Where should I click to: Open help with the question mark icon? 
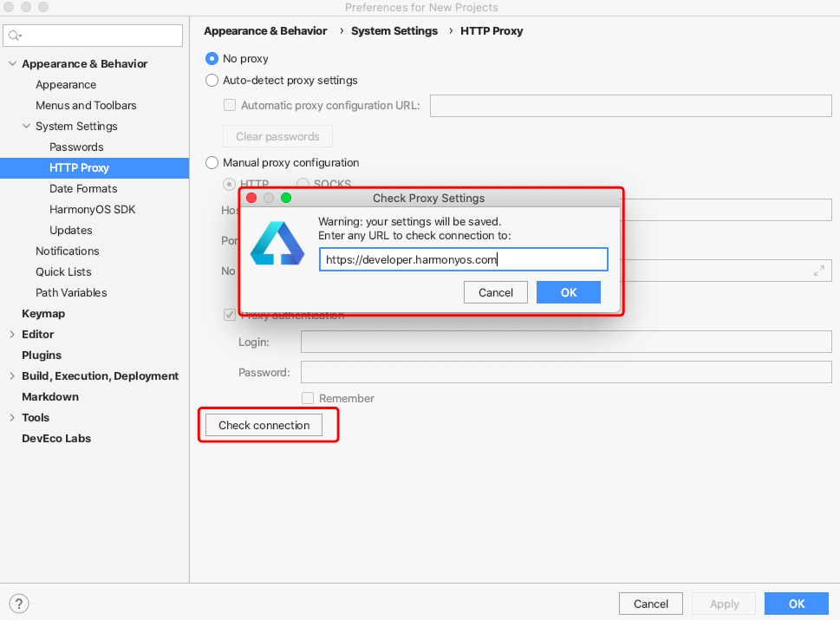coord(19,604)
